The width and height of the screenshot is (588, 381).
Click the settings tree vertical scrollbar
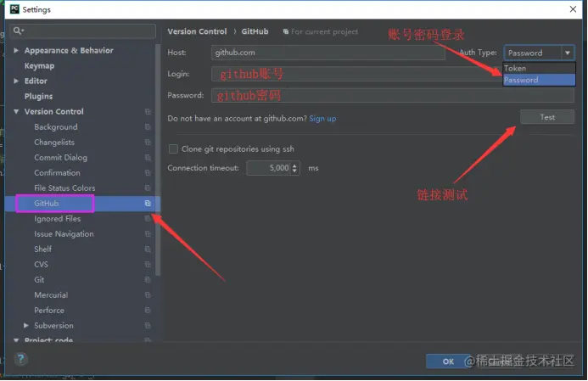pos(158,160)
